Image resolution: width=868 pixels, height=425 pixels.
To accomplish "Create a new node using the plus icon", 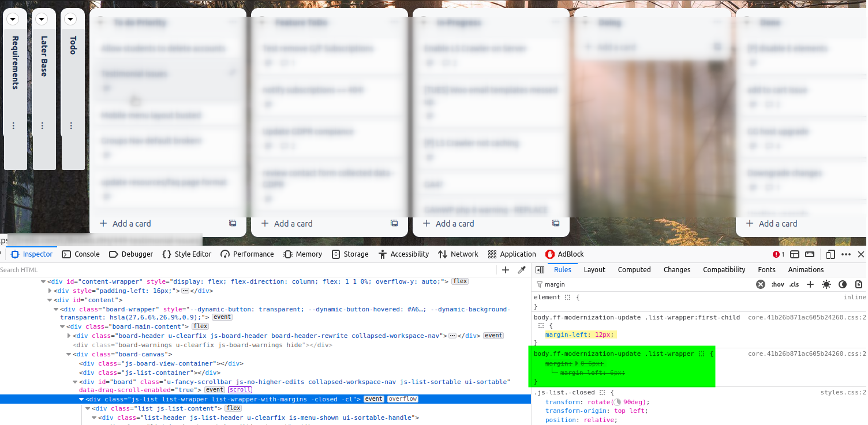I will [x=505, y=269].
